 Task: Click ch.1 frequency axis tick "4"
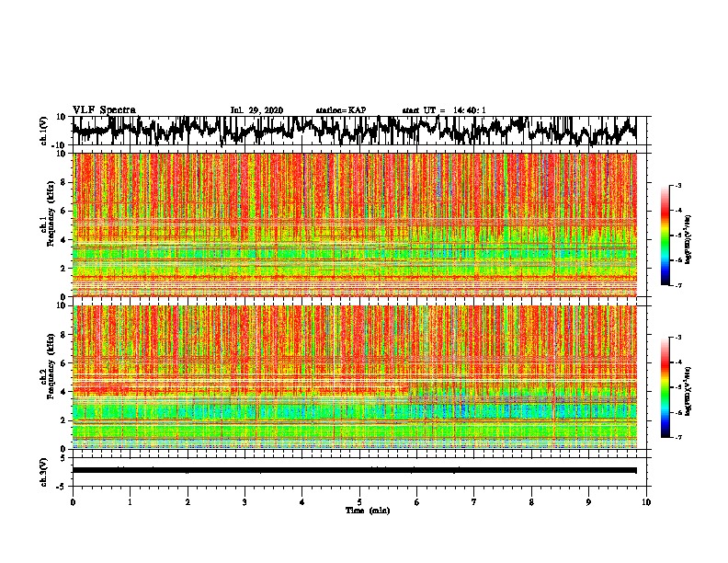point(63,240)
